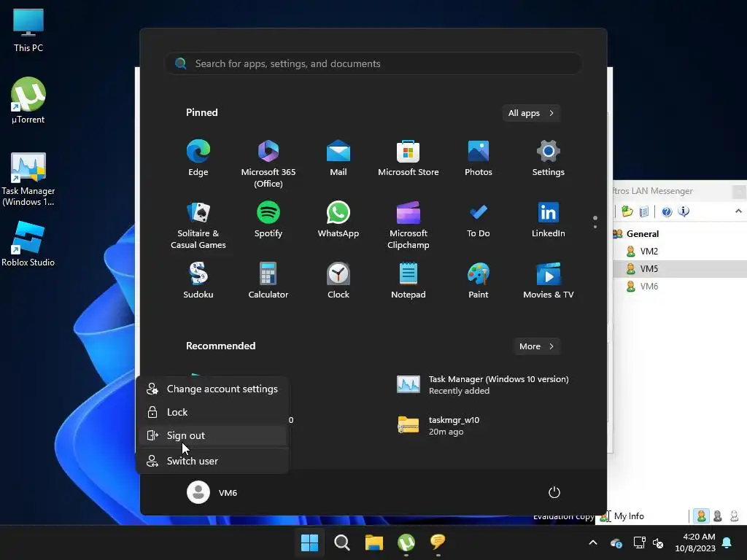Open the message history notepad icon in LAN Messenger
This screenshot has width=747, height=560.
644,211
